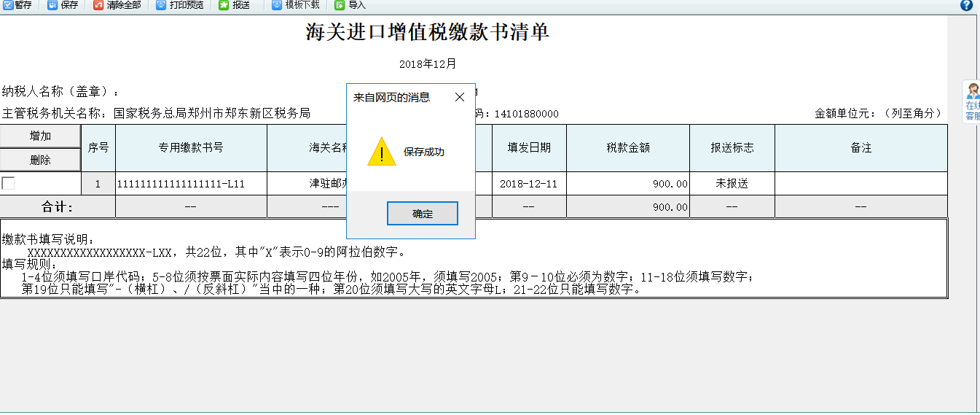The image size is (980, 415).
Task: Tick the checkbox for row 1
Action: pyautogui.click(x=8, y=184)
